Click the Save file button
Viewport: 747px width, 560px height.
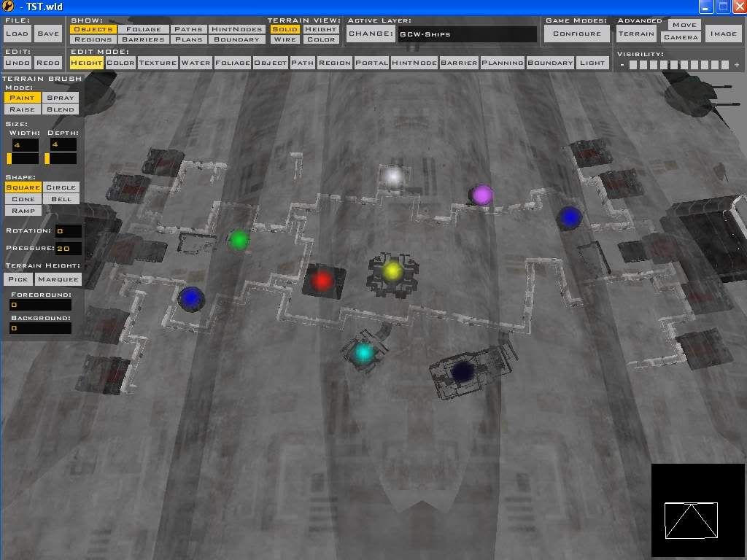[x=48, y=34]
